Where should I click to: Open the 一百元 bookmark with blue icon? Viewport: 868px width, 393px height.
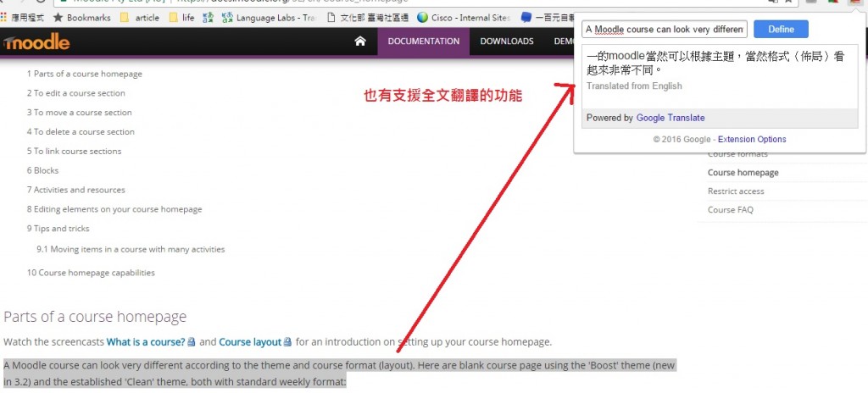pyautogui.click(x=546, y=18)
